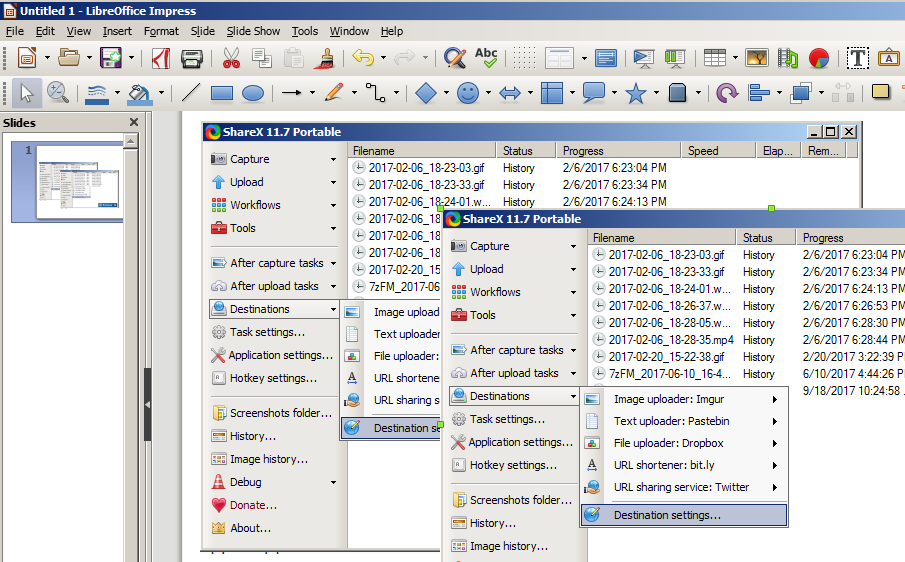Click the Open folder icon
The height and width of the screenshot is (562, 905).
[69, 58]
